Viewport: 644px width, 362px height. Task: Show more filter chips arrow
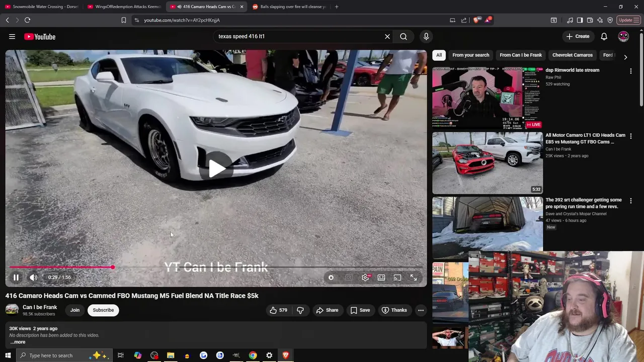coord(625,57)
